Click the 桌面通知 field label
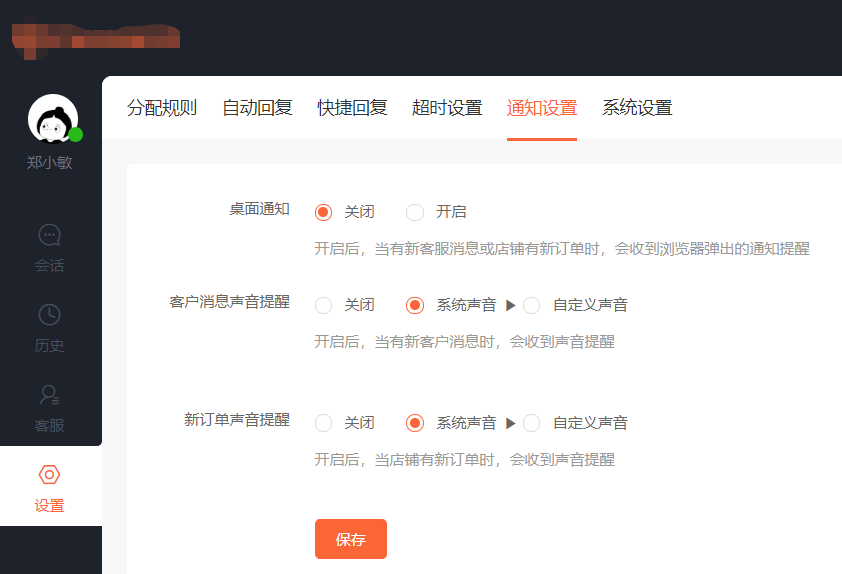842x574 pixels. coord(259,209)
